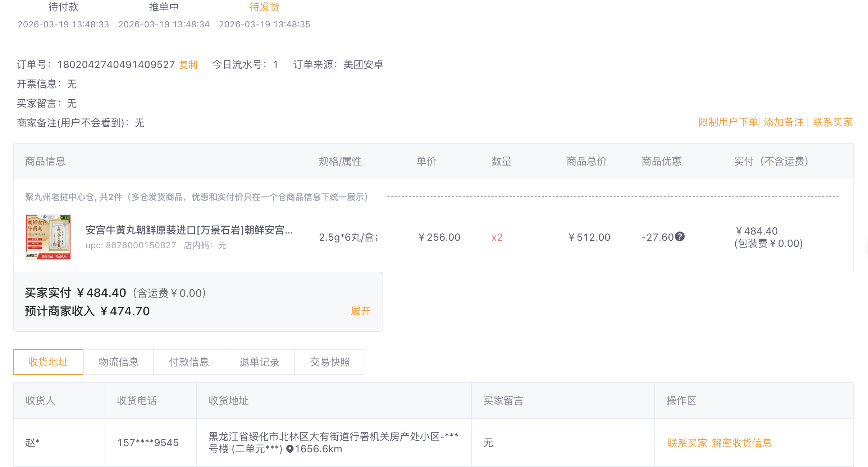Click the discount help question-mark icon
The image size is (868, 467).
click(x=680, y=236)
